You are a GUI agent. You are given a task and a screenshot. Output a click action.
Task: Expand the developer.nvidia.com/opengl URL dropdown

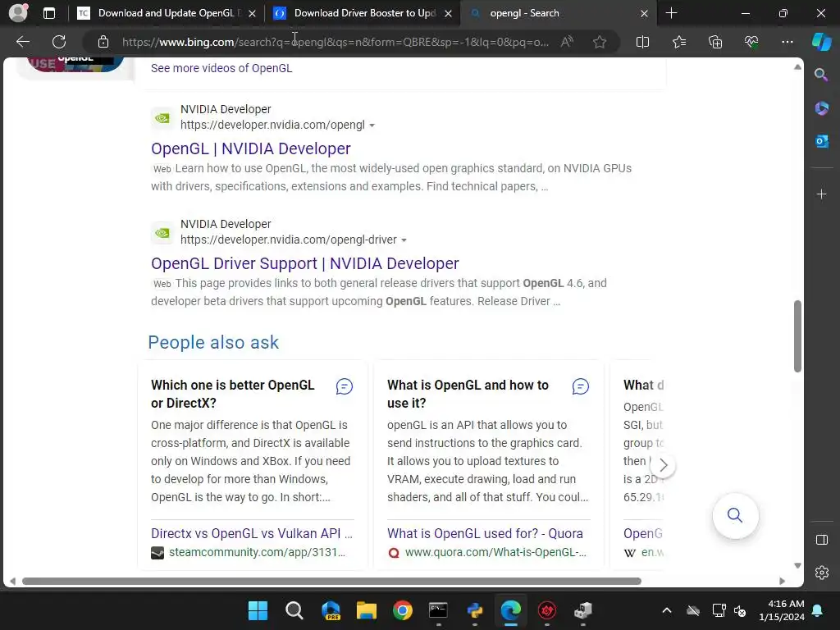(372, 126)
